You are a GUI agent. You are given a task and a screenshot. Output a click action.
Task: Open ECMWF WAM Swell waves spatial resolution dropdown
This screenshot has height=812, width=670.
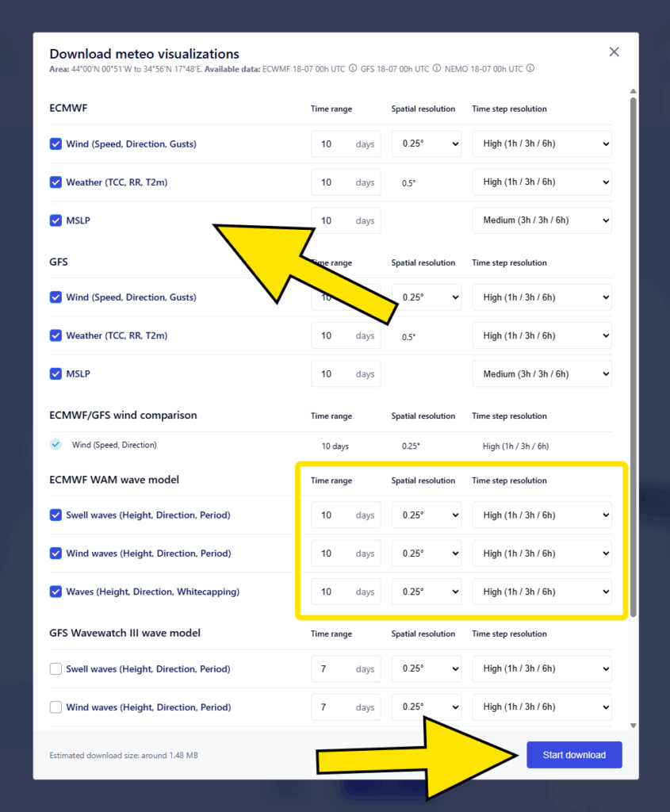pyautogui.click(x=427, y=515)
